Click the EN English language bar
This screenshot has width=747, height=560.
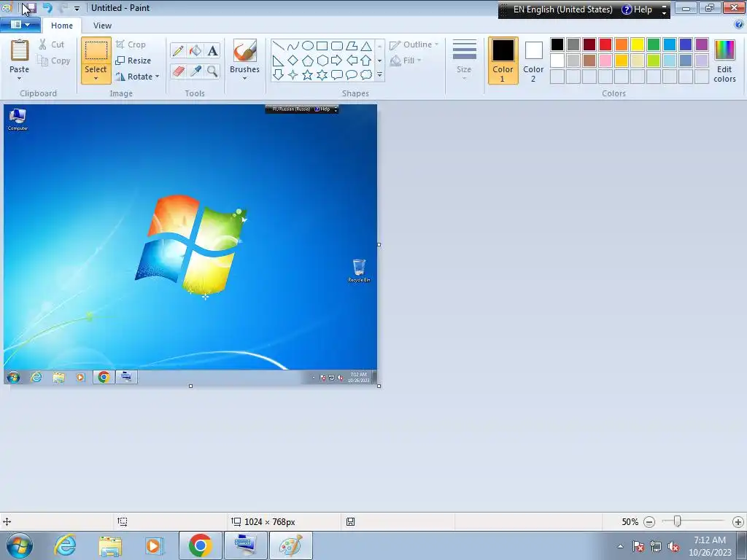[562, 9]
